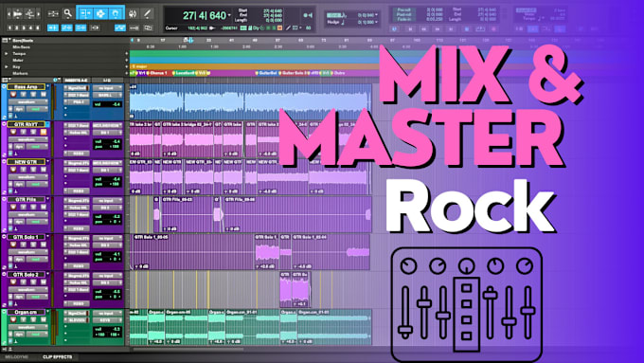Screen dimensions: 644x363
Task: Select the Scrubber speaker tool
Action: [x=134, y=14]
